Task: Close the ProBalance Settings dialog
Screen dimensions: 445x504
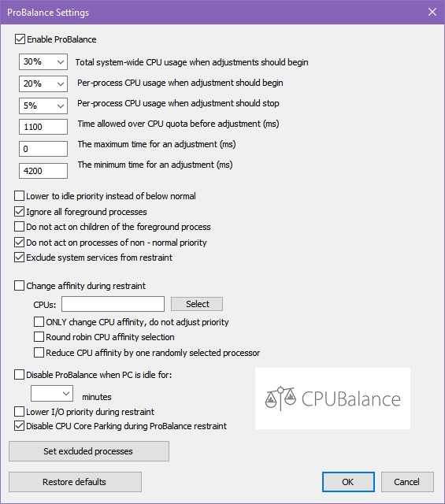Action: tap(432, 12)
